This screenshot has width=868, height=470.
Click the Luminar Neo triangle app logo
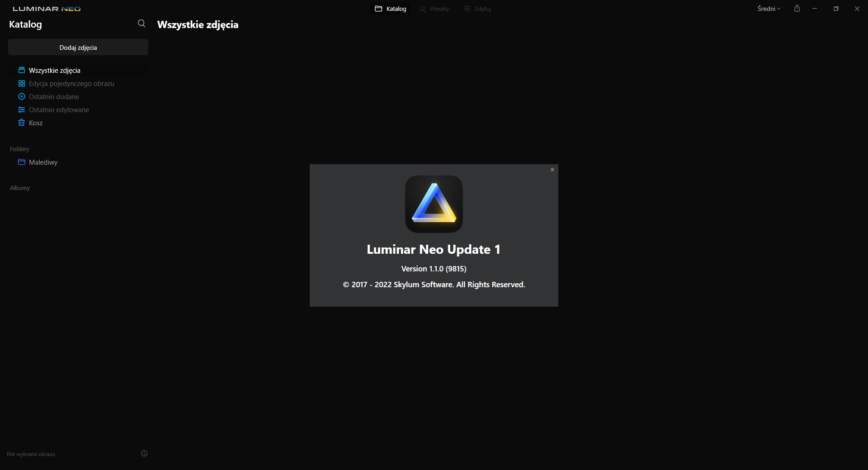tap(434, 204)
